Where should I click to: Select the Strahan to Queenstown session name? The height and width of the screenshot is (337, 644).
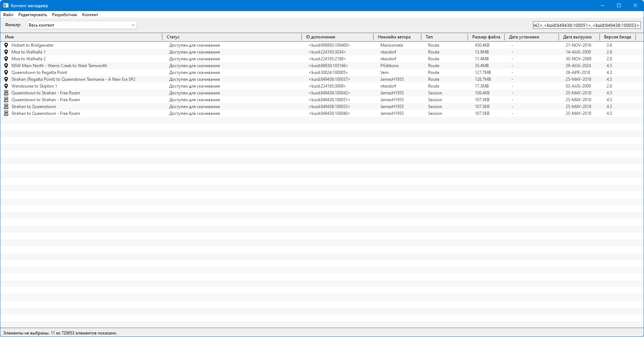[x=34, y=107]
